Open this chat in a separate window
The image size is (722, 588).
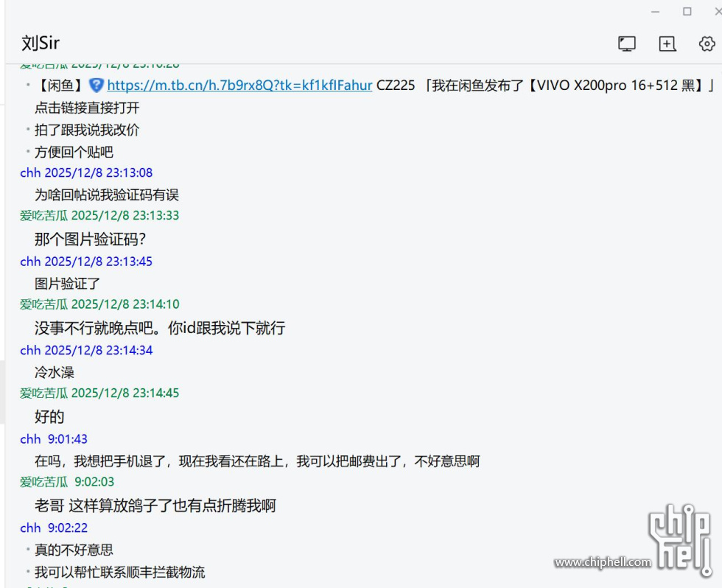pyautogui.click(x=667, y=43)
